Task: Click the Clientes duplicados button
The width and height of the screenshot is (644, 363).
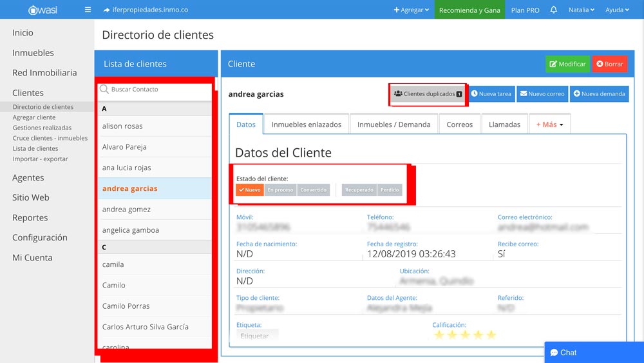Action: click(x=428, y=94)
